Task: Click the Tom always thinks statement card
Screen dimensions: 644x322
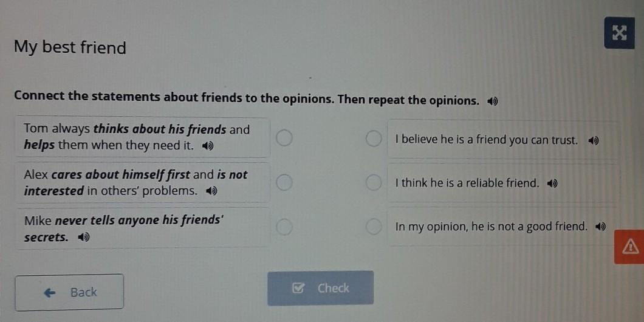Action: click(x=143, y=137)
